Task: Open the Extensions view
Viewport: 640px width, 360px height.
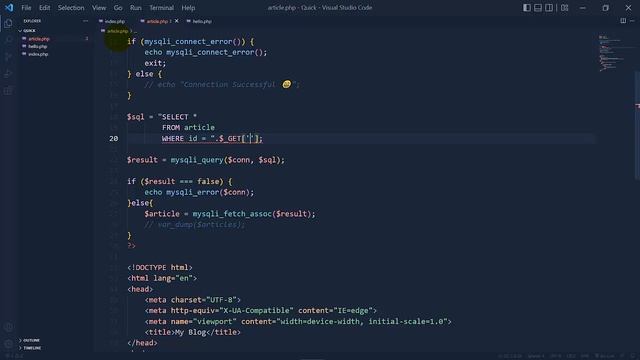Action: 8,91
